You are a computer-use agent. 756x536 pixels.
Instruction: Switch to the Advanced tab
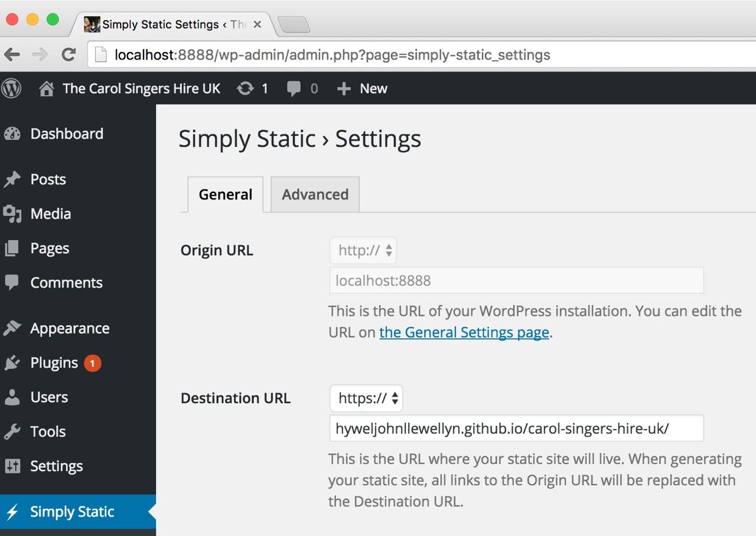[x=315, y=194]
